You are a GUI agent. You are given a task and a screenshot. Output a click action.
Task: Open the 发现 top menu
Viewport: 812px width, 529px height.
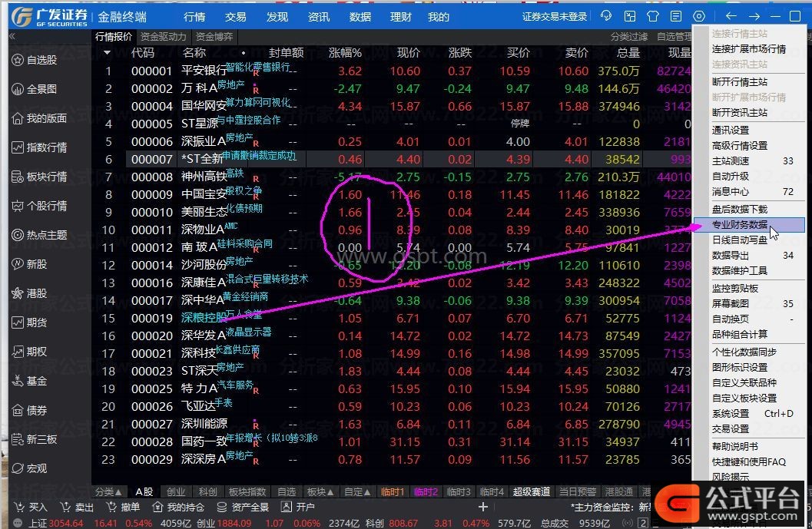(x=277, y=17)
